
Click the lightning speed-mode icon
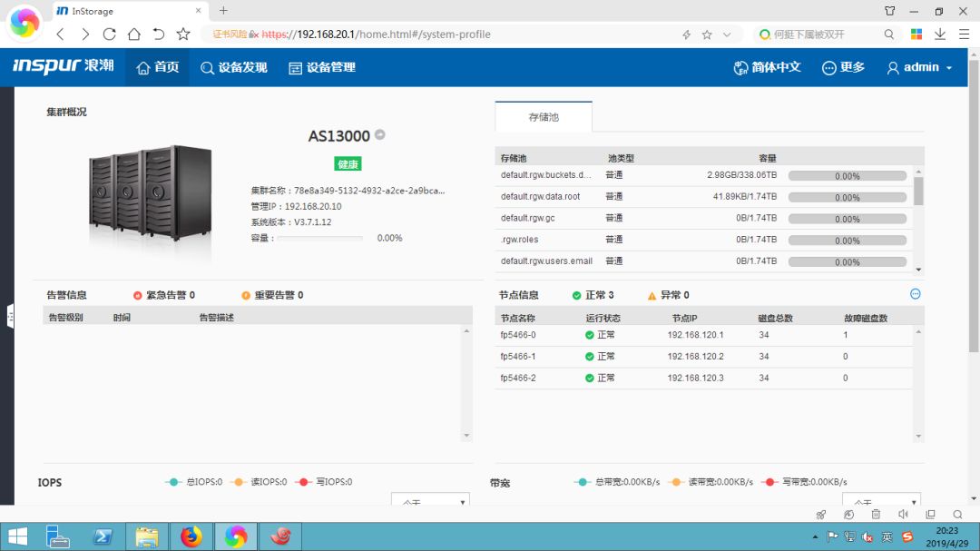coord(686,34)
